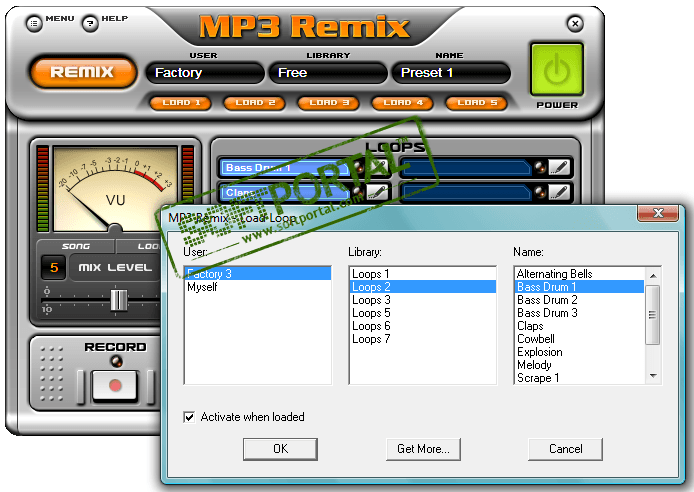This screenshot has width=694, height=492.
Task: Close the Load Loop dialog
Action: pos(658,213)
